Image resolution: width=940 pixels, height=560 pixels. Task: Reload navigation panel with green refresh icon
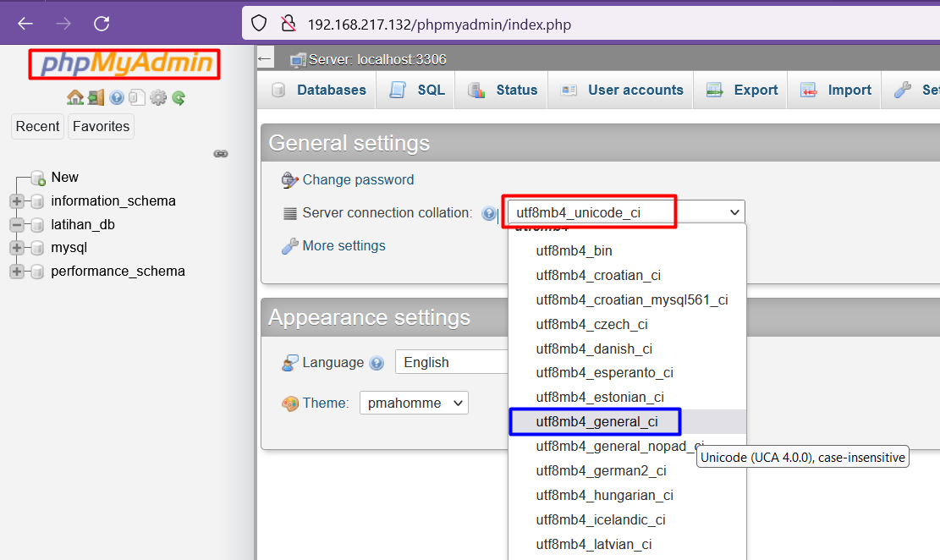pos(178,97)
